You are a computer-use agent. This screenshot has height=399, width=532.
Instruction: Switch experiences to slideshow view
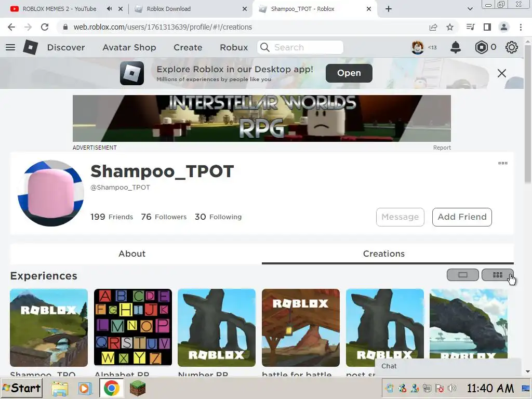(x=463, y=275)
